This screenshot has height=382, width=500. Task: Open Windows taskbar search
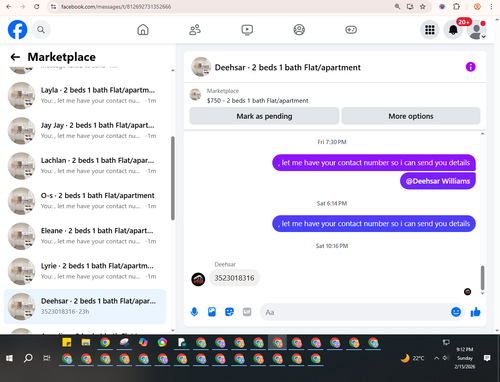click(28, 358)
